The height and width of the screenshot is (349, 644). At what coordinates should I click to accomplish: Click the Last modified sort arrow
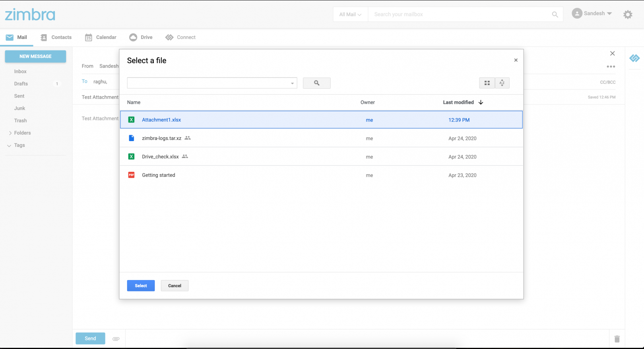click(x=481, y=102)
